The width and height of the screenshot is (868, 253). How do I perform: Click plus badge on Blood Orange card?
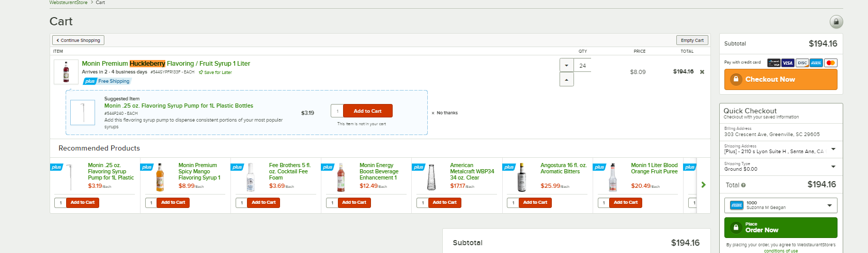[599, 167]
